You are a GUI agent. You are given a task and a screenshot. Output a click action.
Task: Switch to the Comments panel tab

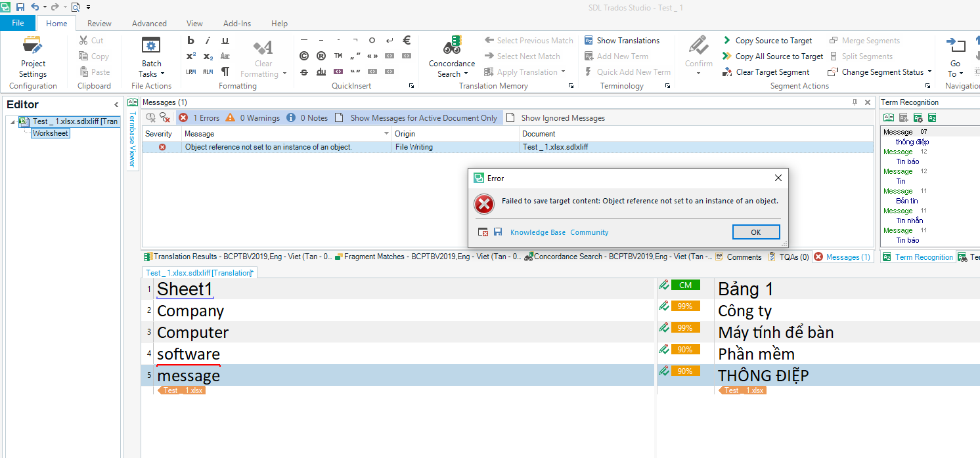(x=738, y=257)
